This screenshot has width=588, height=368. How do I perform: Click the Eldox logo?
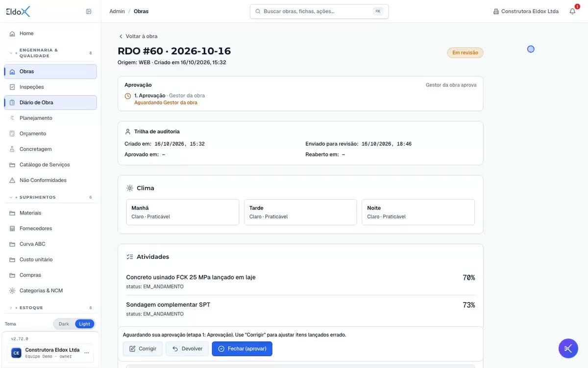point(18,11)
